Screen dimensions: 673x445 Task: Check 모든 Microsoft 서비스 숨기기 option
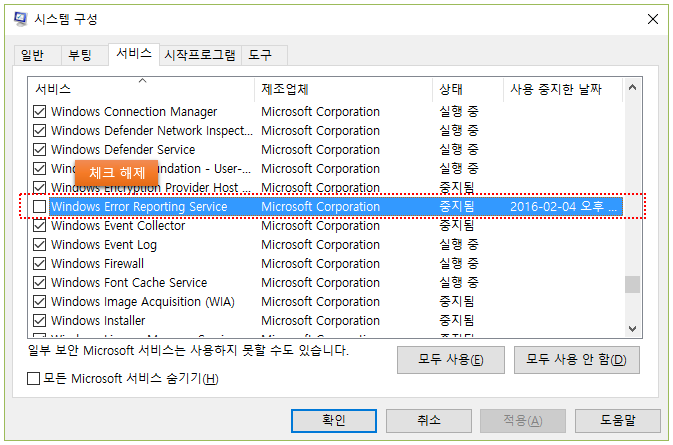click(x=33, y=378)
